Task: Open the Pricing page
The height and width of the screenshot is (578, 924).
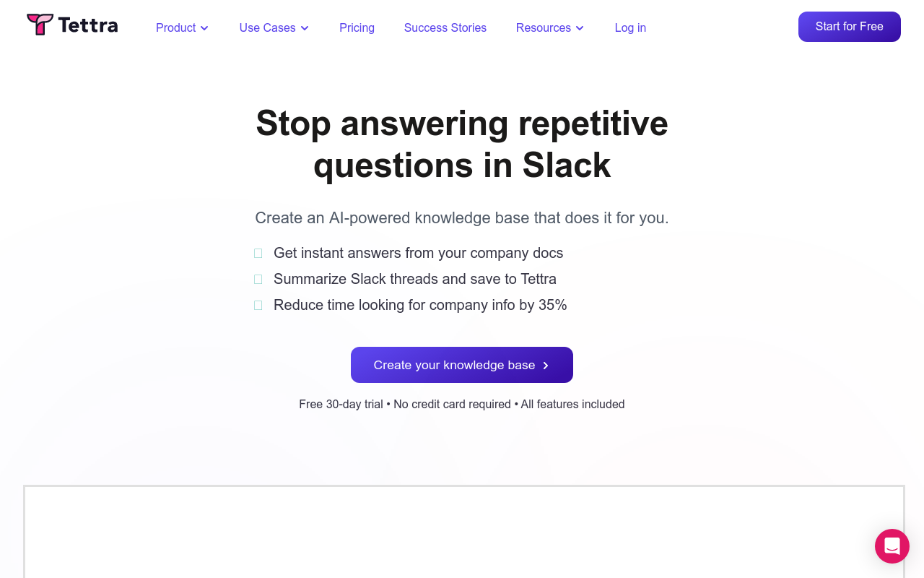Action: (357, 27)
